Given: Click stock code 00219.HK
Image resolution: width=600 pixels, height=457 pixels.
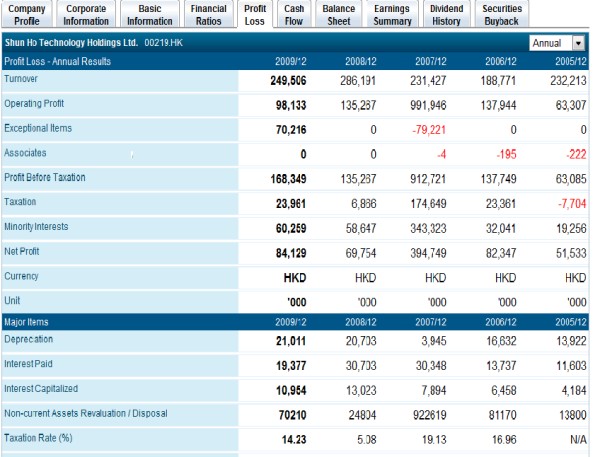Looking at the screenshot, I should click(x=163, y=43).
